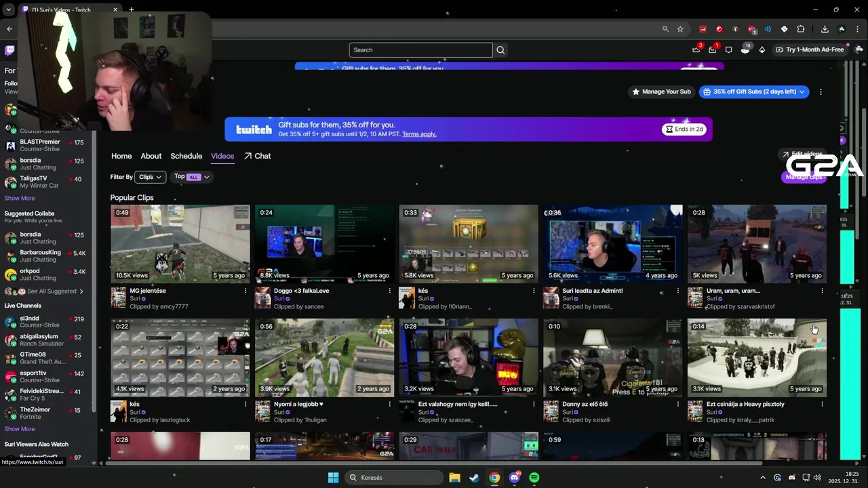Open browser downloads icon

click(x=825, y=29)
